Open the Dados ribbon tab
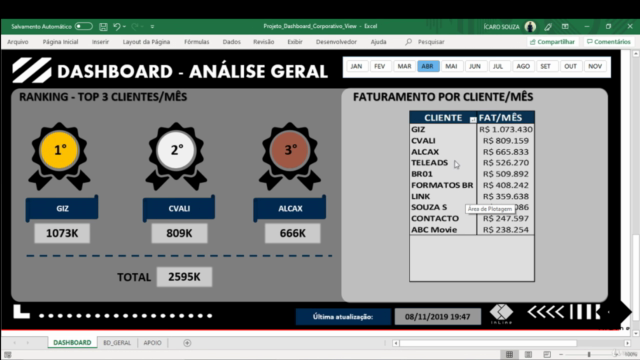This screenshot has width=640, height=360. pos(231,42)
